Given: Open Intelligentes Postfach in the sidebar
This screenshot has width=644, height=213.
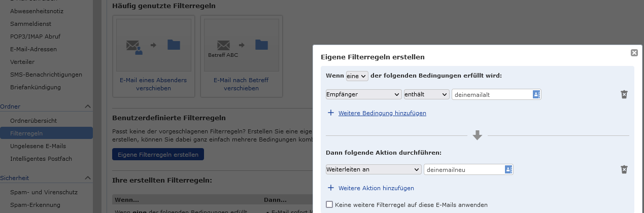Looking at the screenshot, I should point(41,159).
